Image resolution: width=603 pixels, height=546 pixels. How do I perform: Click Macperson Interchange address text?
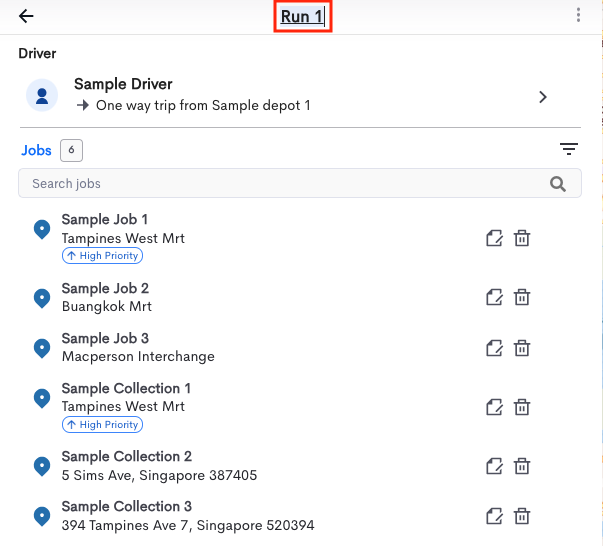pos(138,356)
